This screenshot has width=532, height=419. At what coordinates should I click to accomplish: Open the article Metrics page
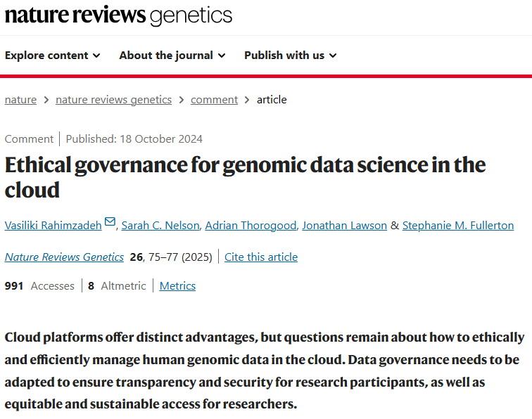pyautogui.click(x=177, y=286)
